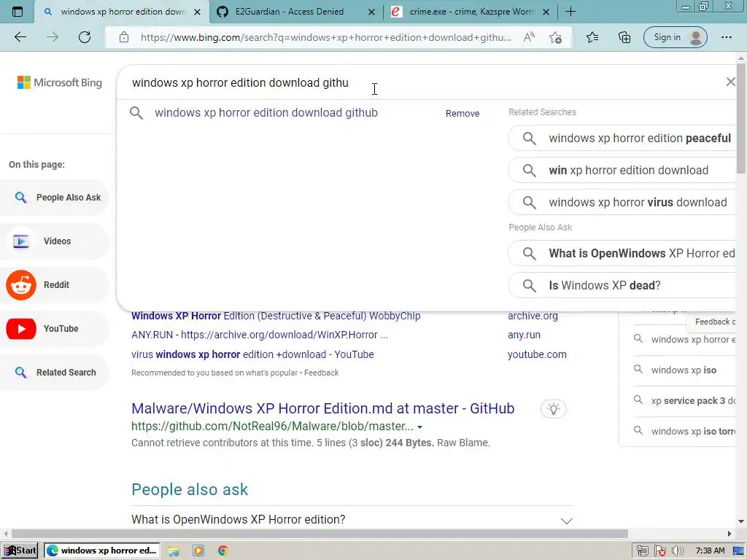
Task: Open Malware/Windows XP Horror Edition.md GitHub result
Action: (322, 408)
